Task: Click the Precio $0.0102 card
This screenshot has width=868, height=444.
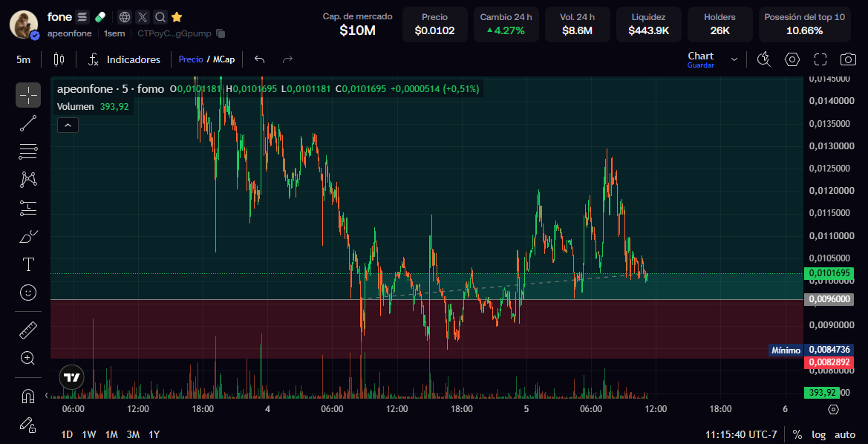Action: click(x=434, y=25)
